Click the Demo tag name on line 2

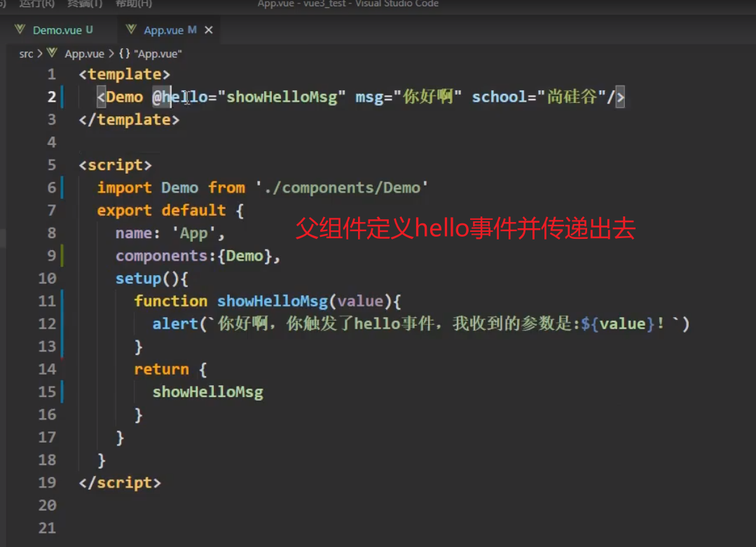pos(125,97)
